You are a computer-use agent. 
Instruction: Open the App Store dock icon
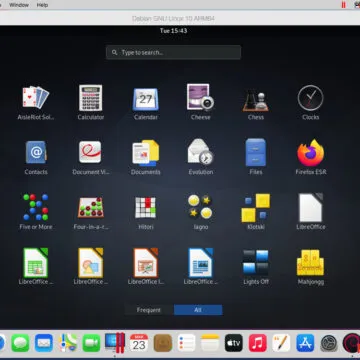(305, 343)
